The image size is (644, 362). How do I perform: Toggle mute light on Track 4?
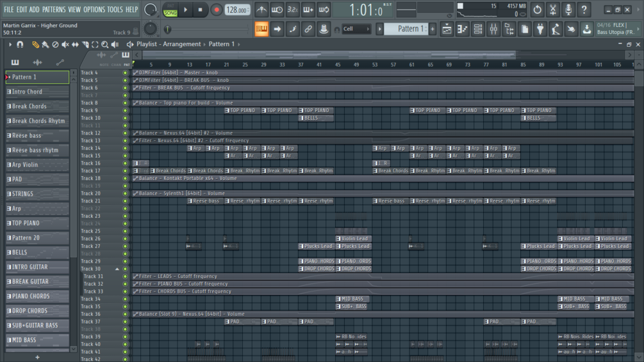125,72
